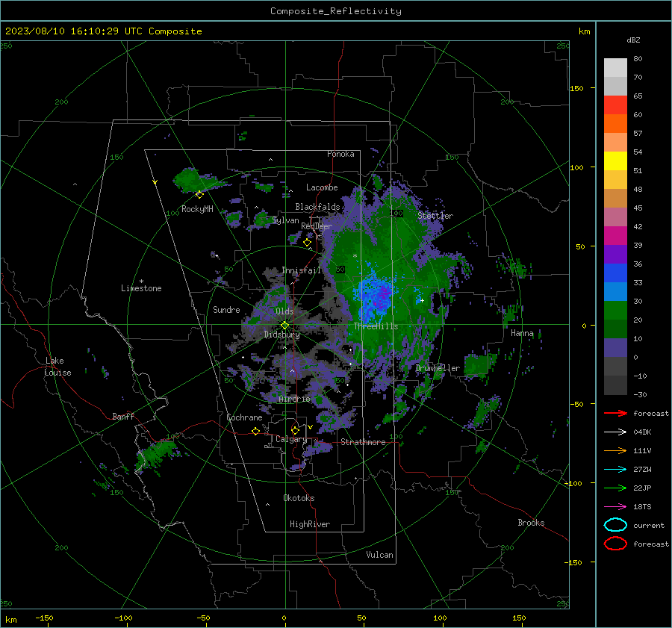Click the 57 value in dBZ legend
This screenshot has width=672, height=628.
[x=638, y=134]
